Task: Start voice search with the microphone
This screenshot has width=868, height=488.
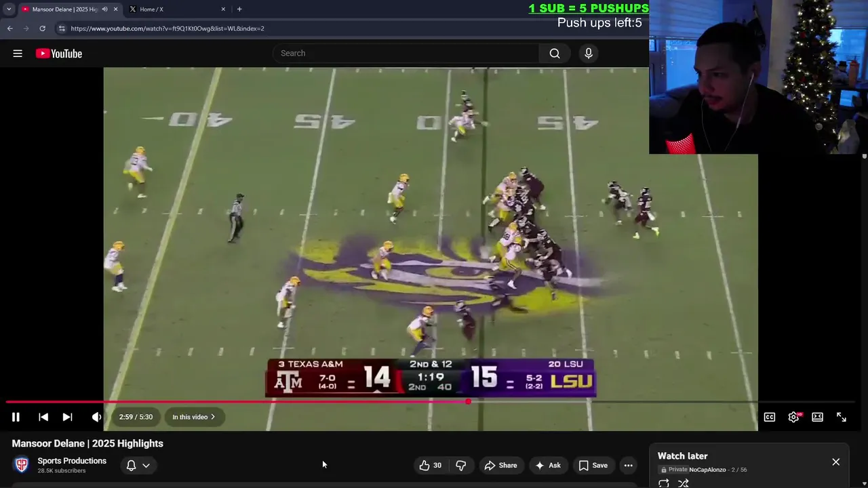Action: [x=589, y=54]
